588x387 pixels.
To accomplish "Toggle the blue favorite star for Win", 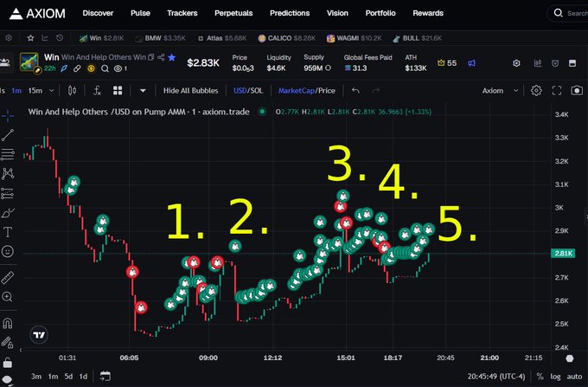I will coord(172,57).
